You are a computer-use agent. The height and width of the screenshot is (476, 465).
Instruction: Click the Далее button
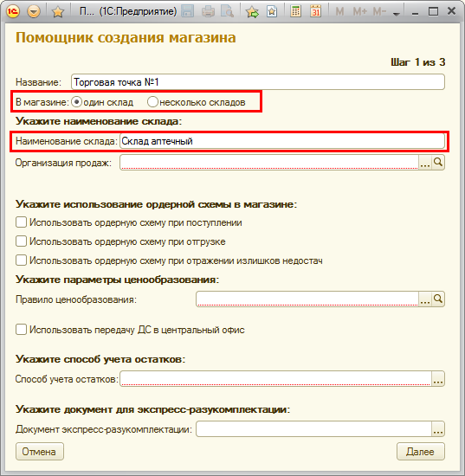click(420, 452)
